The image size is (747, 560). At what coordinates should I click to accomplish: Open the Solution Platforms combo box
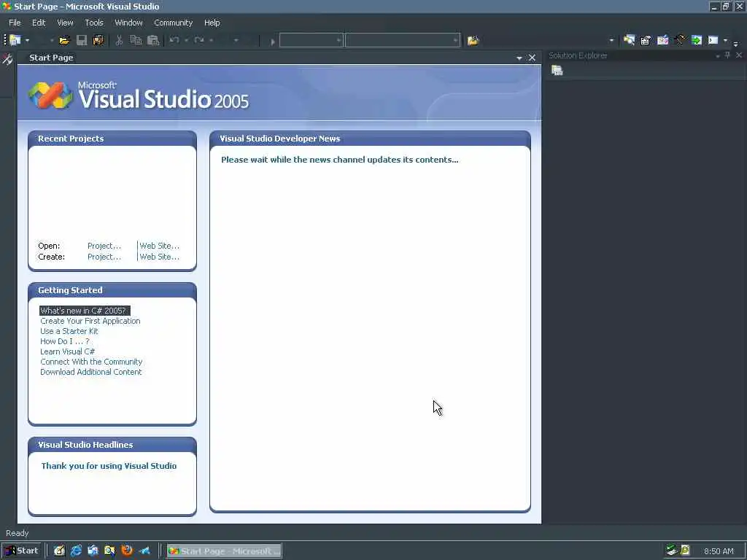click(x=403, y=41)
